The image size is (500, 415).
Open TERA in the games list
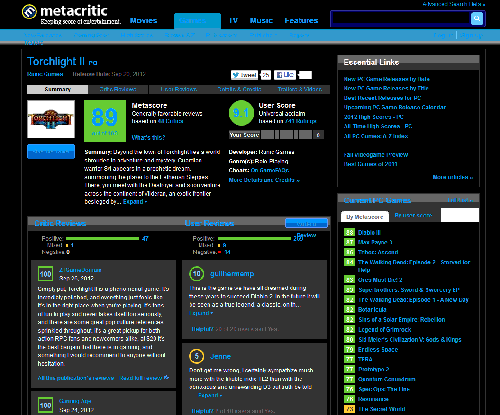tap(365, 359)
